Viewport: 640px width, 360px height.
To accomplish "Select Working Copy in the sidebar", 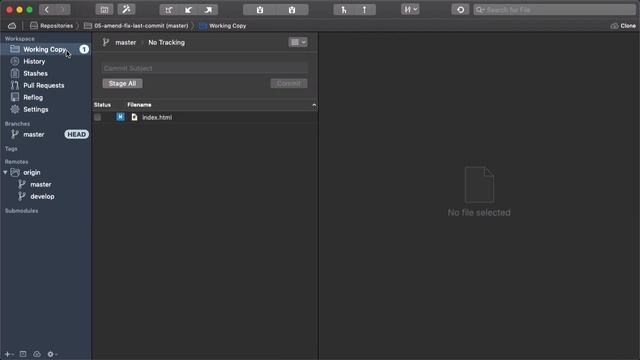I will coord(45,49).
